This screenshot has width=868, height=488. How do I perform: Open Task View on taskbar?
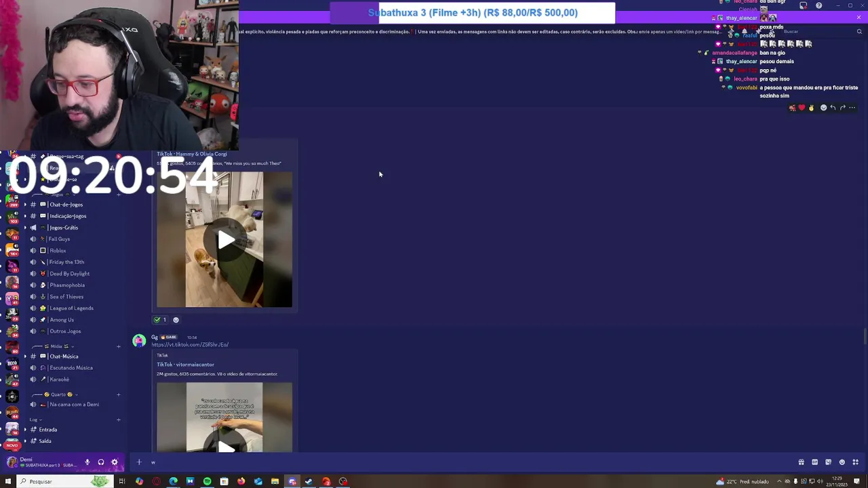[x=122, y=481]
